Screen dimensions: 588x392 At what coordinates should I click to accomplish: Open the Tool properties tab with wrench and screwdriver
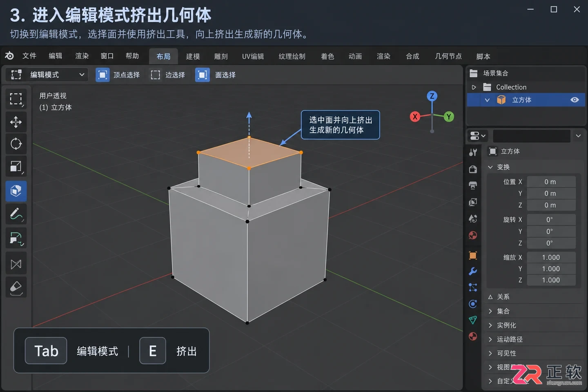(473, 152)
